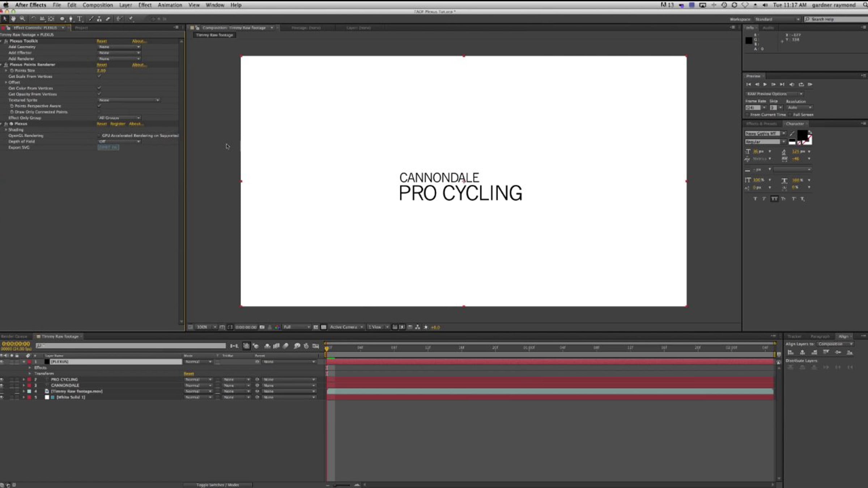
Task: Click the Plexus Register link
Action: click(x=118, y=124)
